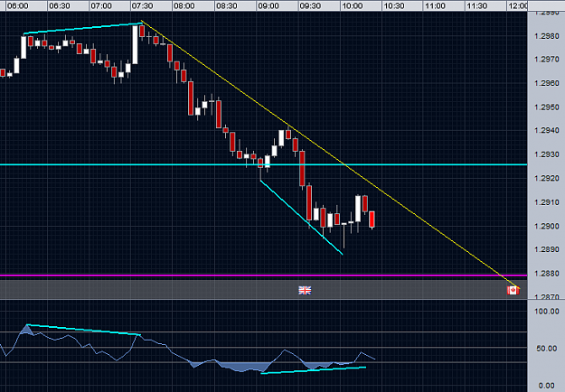Click the 1.2940 price axis label
This screenshot has height=392, width=565.
(547, 131)
